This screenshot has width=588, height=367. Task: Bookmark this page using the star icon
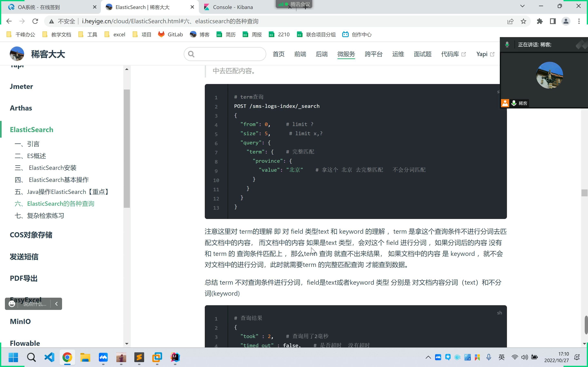pos(523,21)
